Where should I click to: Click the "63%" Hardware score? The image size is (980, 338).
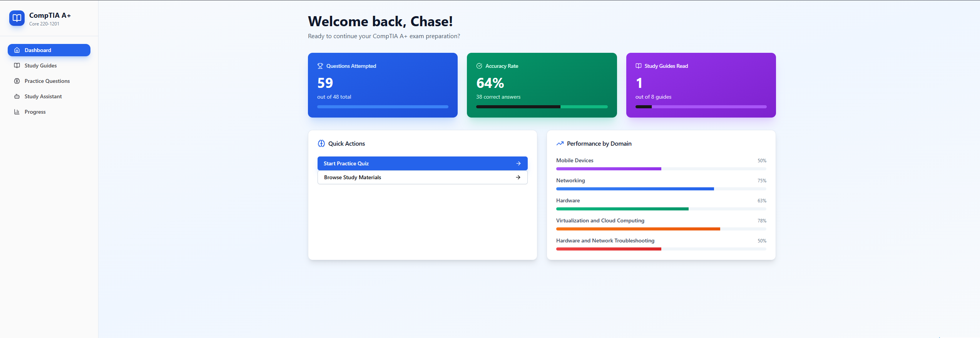click(762, 201)
